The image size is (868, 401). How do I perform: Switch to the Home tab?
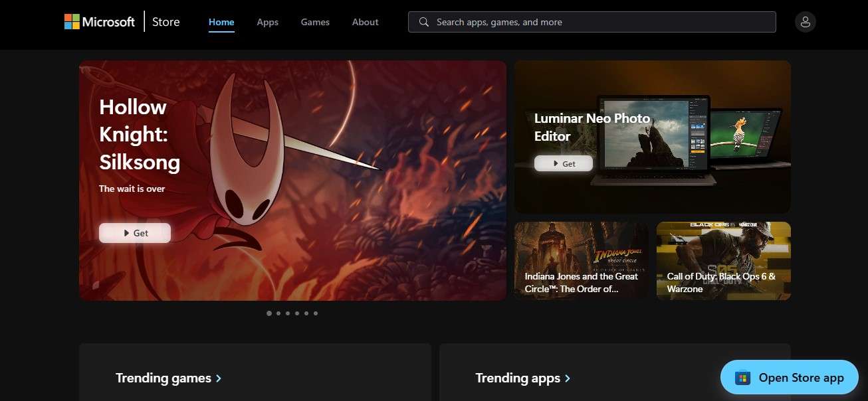click(221, 22)
